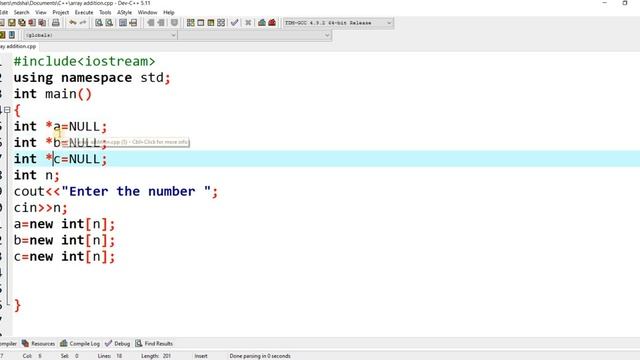
Task: Collapse the main function fold marker
Action: coord(7,110)
